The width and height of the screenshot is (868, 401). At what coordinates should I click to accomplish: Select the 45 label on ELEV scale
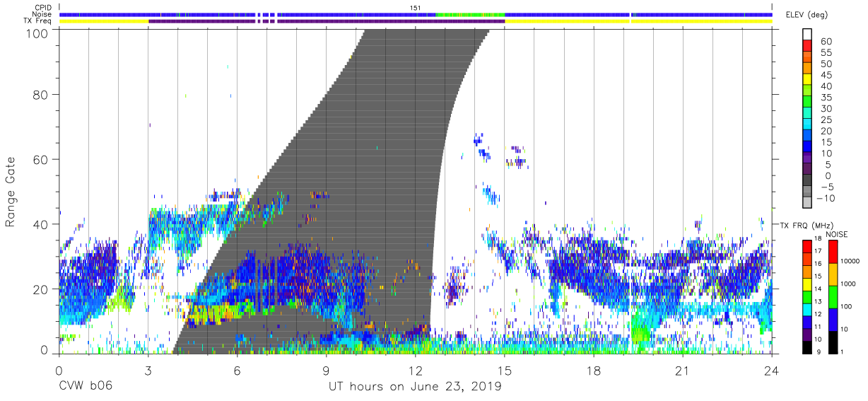click(826, 75)
